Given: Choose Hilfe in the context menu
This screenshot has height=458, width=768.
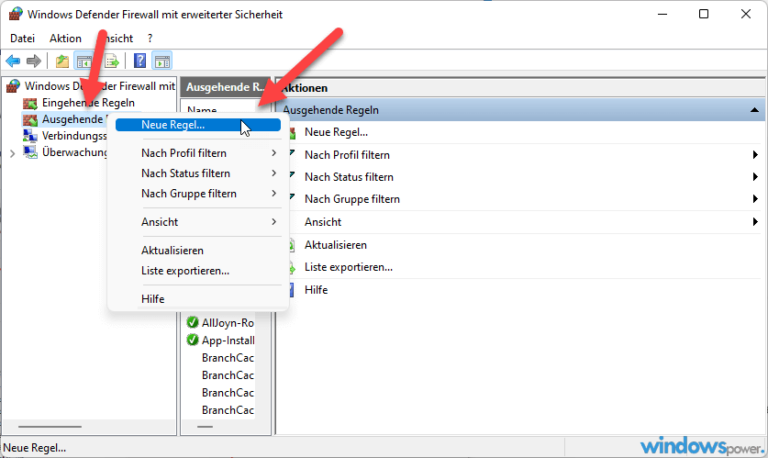Looking at the screenshot, I should [x=198, y=299].
